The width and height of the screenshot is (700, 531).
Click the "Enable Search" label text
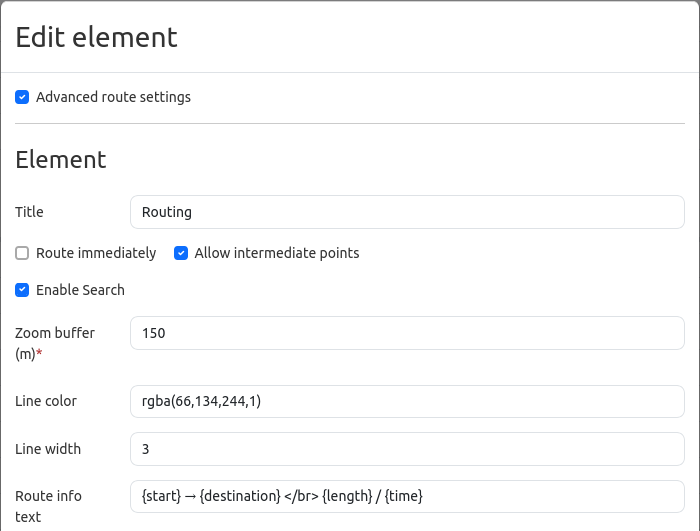tap(80, 290)
